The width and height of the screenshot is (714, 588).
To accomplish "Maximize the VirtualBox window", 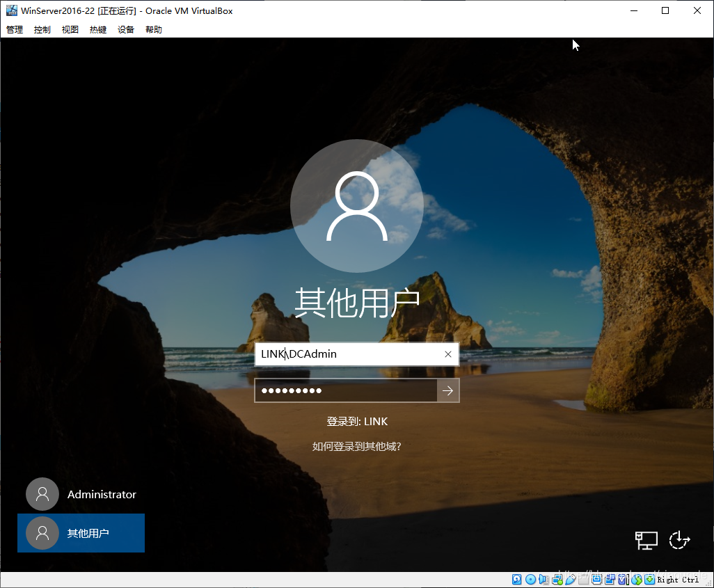I will point(665,10).
